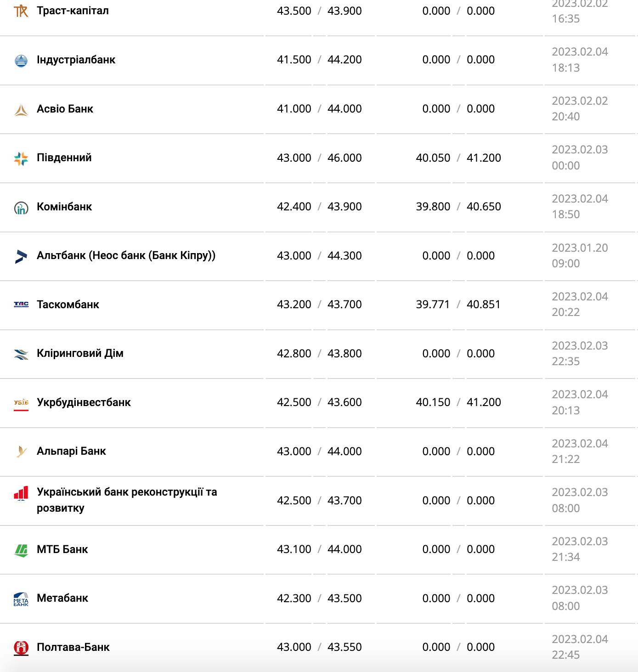This screenshot has width=638, height=672.
Task: Click the Альпарі Банк logo icon
Action: (x=21, y=452)
